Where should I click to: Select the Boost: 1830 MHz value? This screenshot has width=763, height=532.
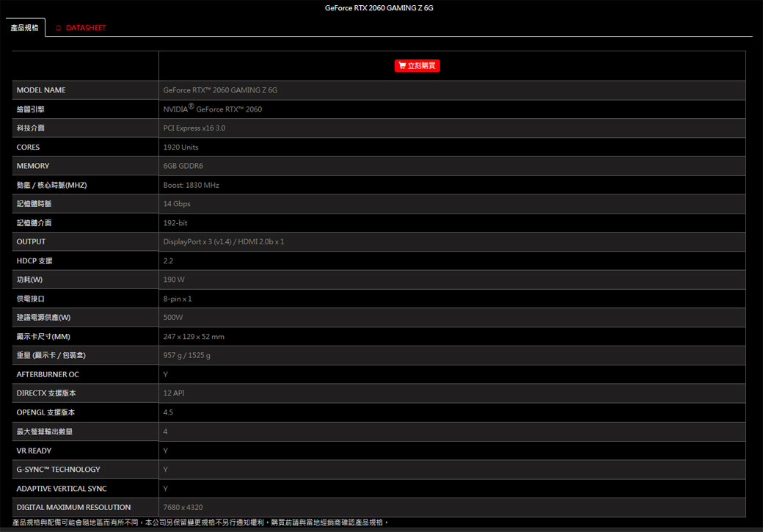pyautogui.click(x=191, y=186)
